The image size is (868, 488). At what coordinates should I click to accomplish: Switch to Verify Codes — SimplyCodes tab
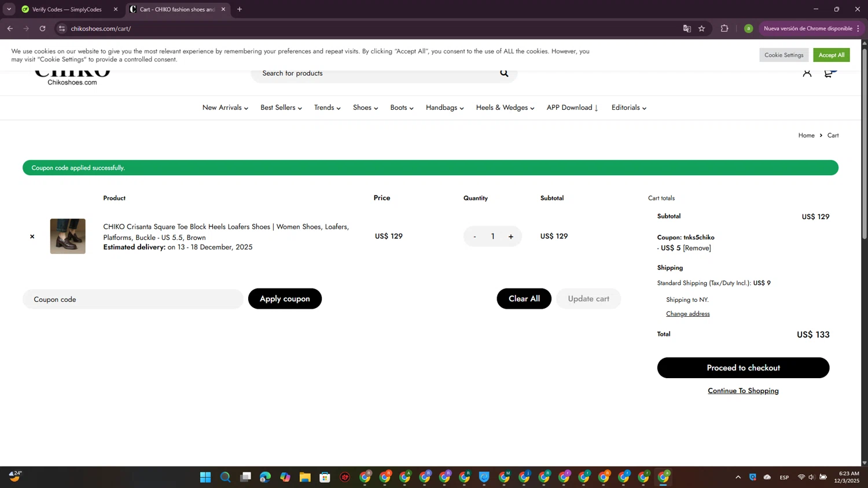coord(67,9)
